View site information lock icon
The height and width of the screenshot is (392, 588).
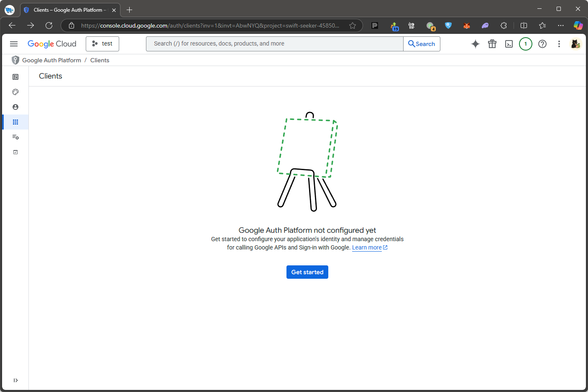[x=72, y=25]
